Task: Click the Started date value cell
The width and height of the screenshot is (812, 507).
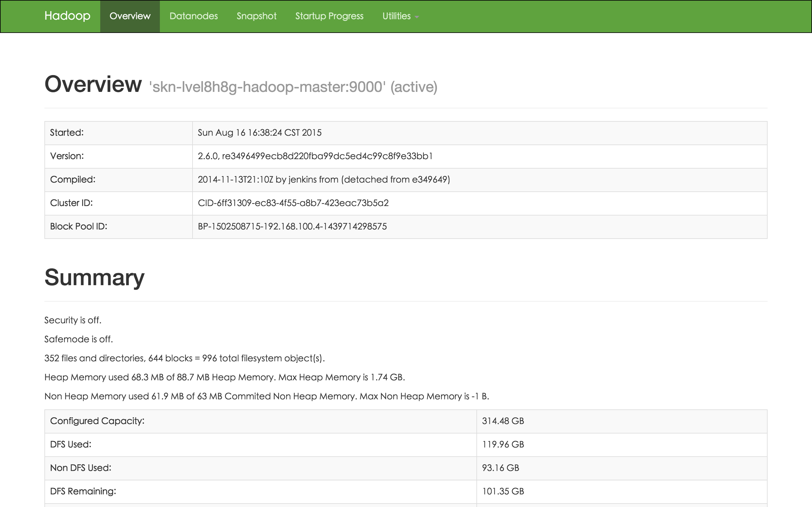Action: tap(259, 133)
